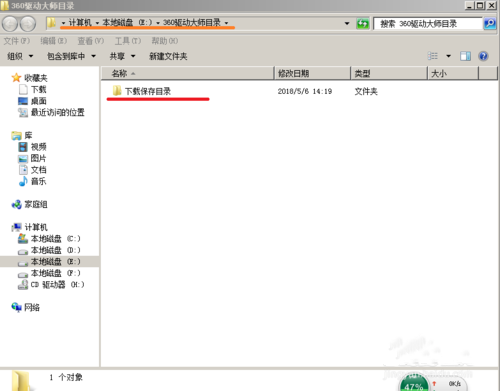Click the 文档 documents library icon
The width and height of the screenshot is (500, 391).
point(23,170)
